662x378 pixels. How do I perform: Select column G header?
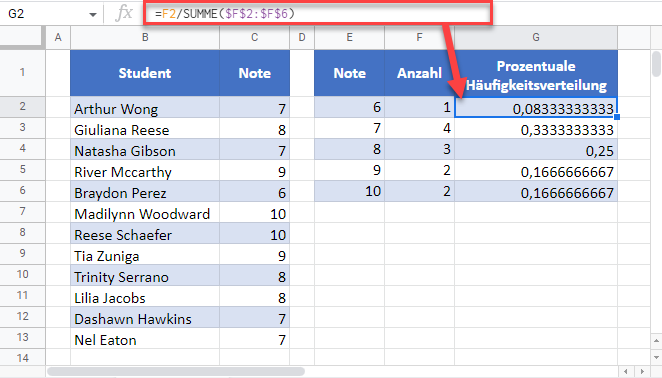pyautogui.click(x=536, y=38)
